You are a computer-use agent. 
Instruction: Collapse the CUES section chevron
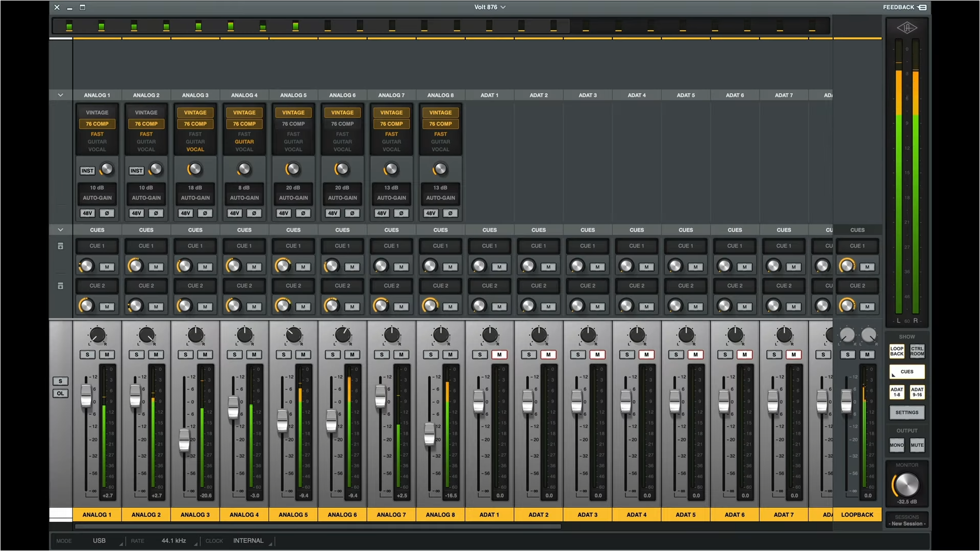[x=60, y=230]
